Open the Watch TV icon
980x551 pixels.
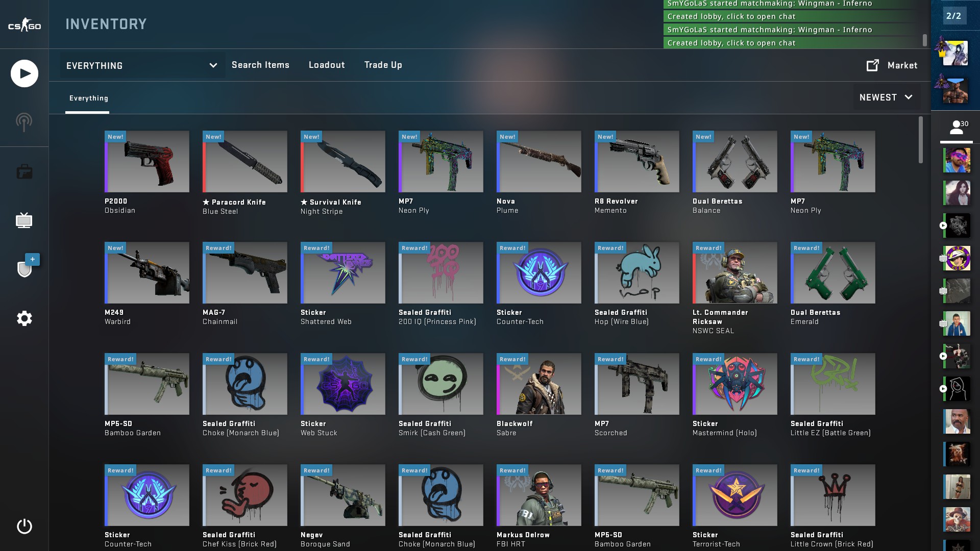(24, 220)
